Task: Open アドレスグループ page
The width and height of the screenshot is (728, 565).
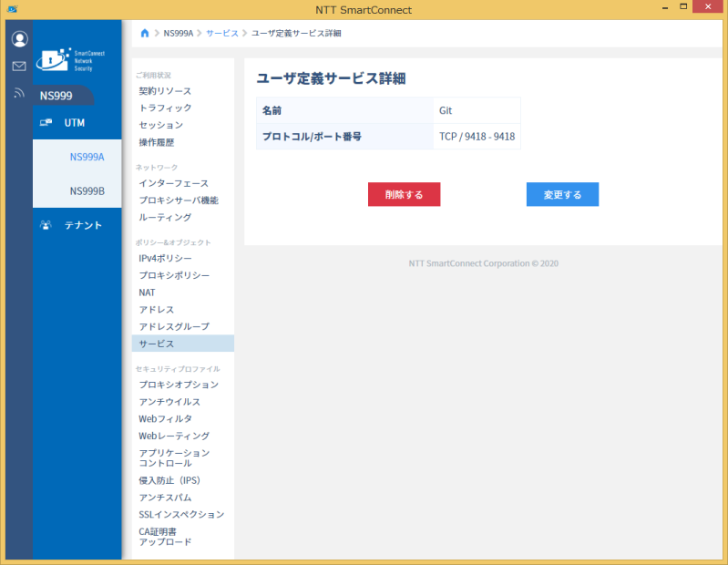Action: 174,327
